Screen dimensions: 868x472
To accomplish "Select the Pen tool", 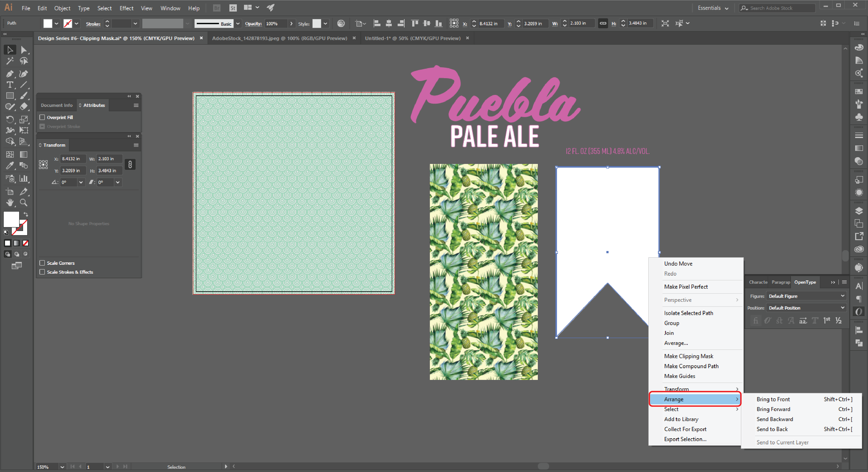I will pos(10,74).
